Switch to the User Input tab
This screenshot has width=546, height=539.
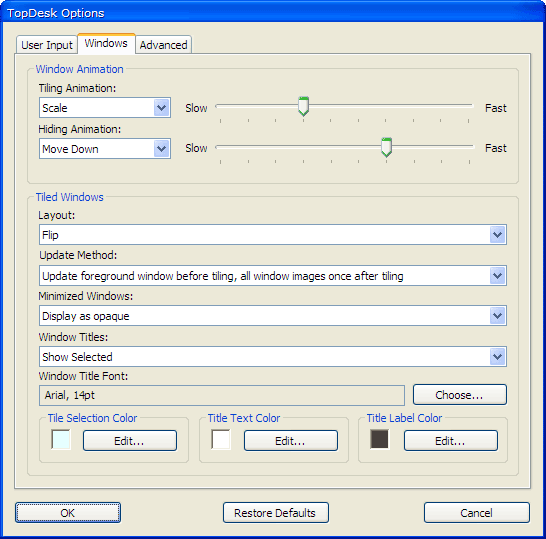[x=47, y=45]
